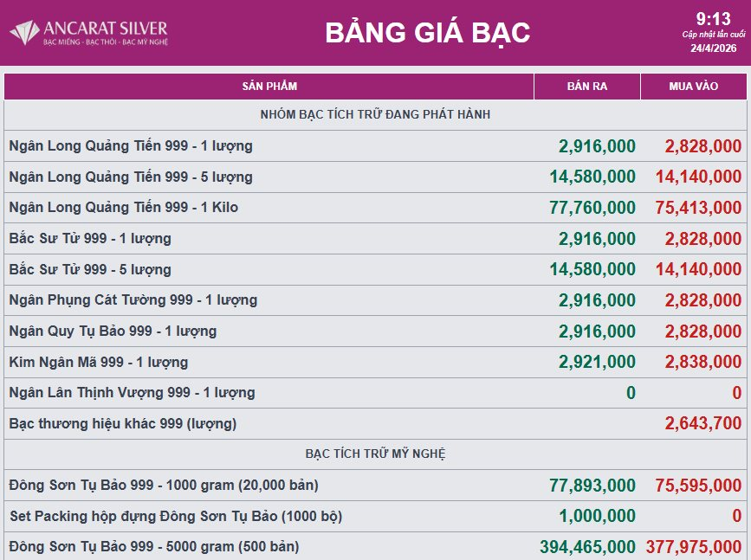Select the Bắc Sư Tử 999 - 5 lượng row

pos(90,269)
